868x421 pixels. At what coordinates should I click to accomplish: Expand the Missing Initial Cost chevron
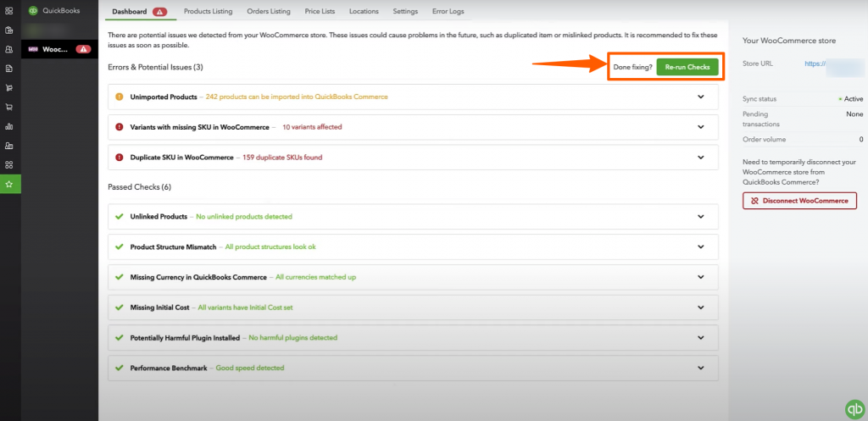(x=701, y=307)
